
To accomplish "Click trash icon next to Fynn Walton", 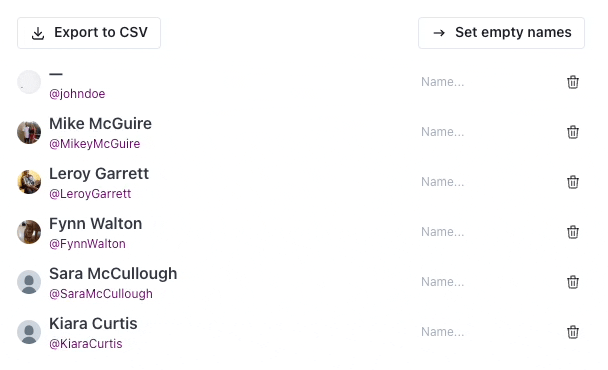I will [x=573, y=232].
